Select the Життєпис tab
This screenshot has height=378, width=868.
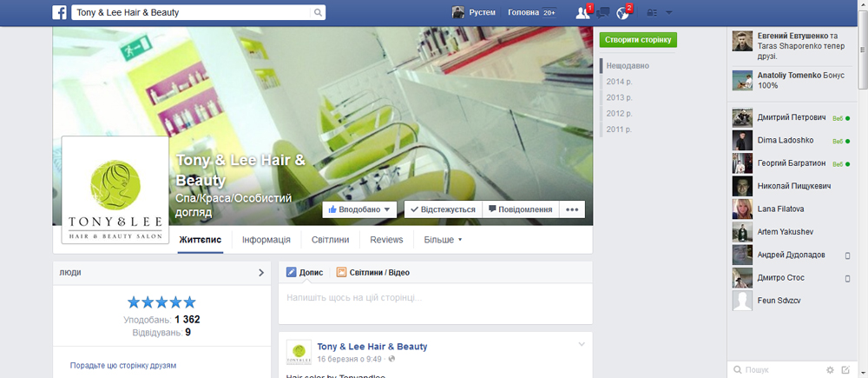coord(201,240)
